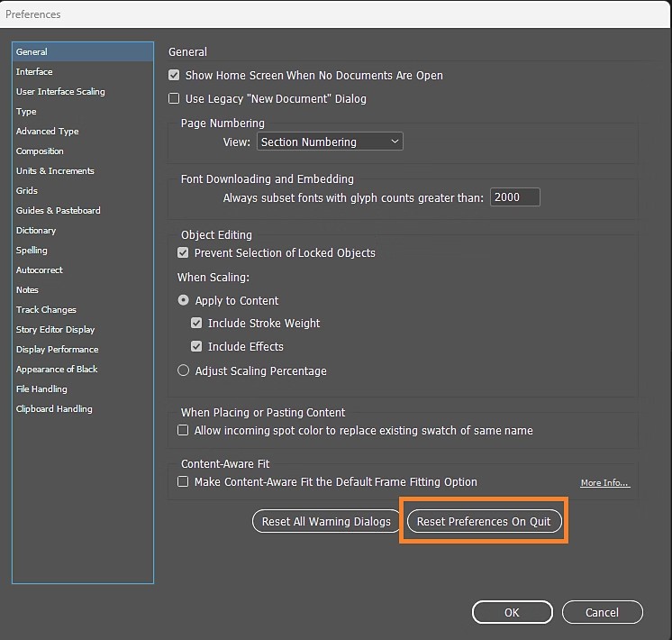The width and height of the screenshot is (672, 640).
Task: Select the General preferences category
Action: pos(83,52)
